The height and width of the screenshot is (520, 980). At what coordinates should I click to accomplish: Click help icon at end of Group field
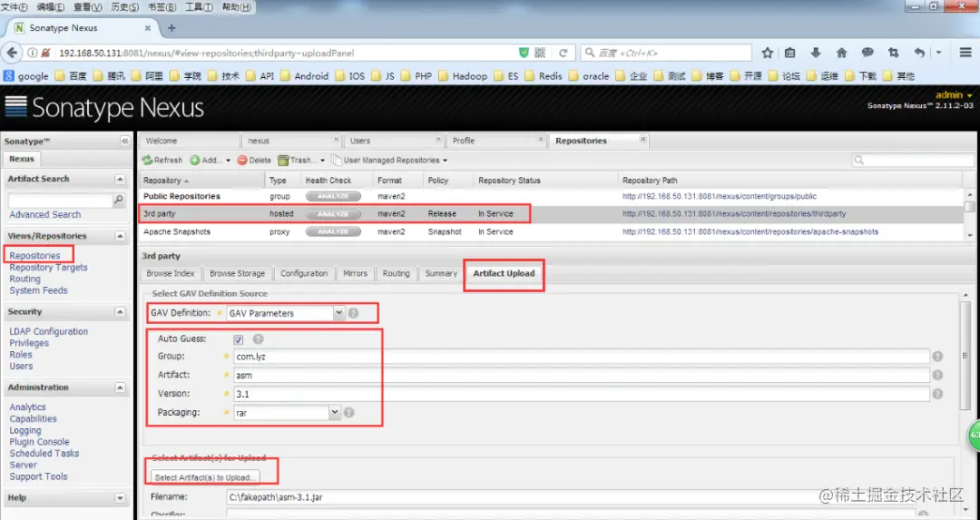click(x=937, y=357)
